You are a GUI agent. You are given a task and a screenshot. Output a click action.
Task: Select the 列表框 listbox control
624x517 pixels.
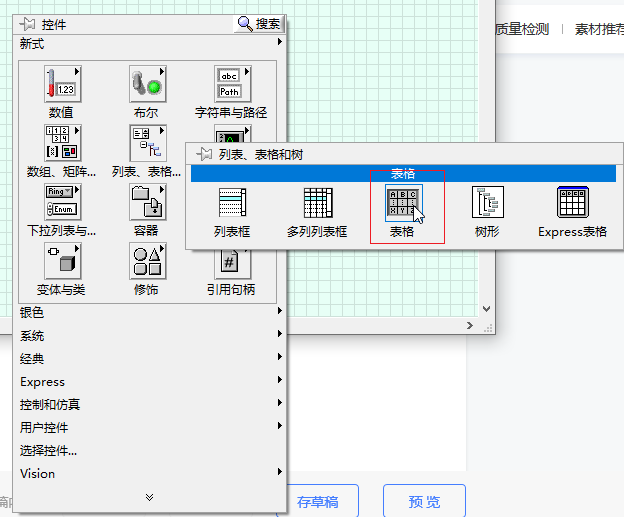(232, 203)
